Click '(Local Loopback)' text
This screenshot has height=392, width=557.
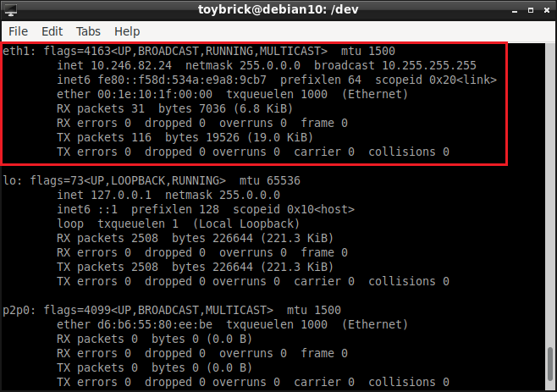click(246, 224)
